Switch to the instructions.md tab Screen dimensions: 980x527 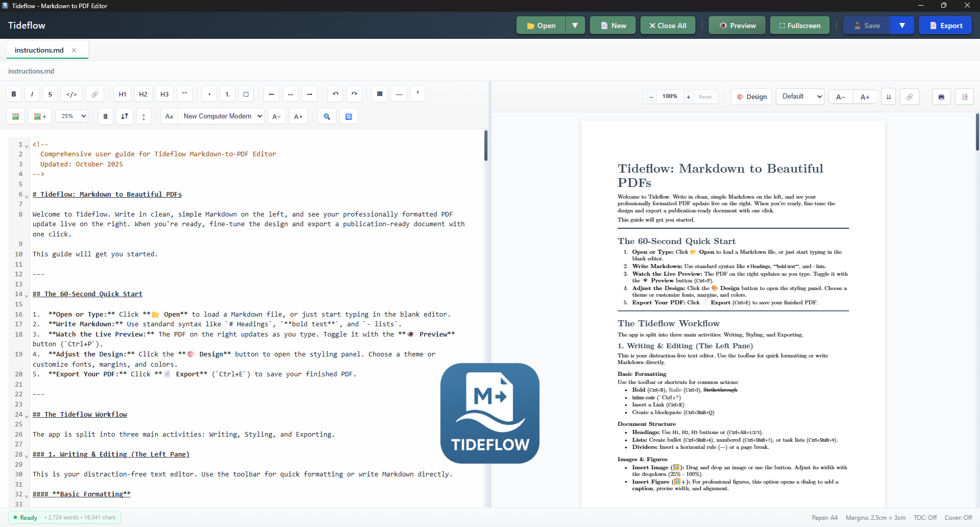point(40,50)
